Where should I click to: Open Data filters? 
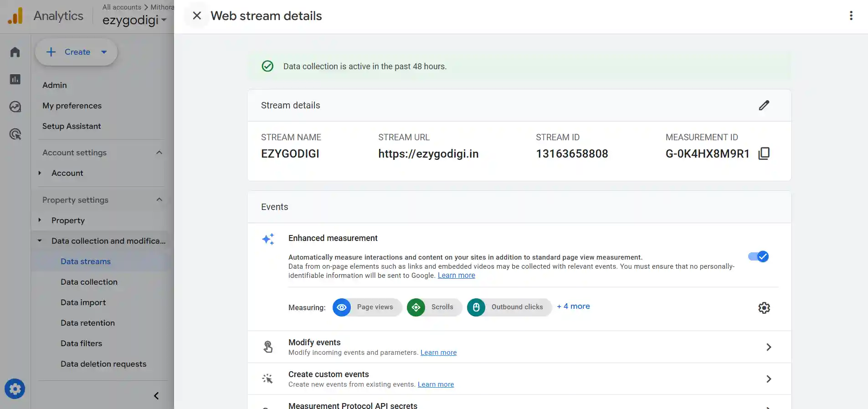pyautogui.click(x=81, y=343)
